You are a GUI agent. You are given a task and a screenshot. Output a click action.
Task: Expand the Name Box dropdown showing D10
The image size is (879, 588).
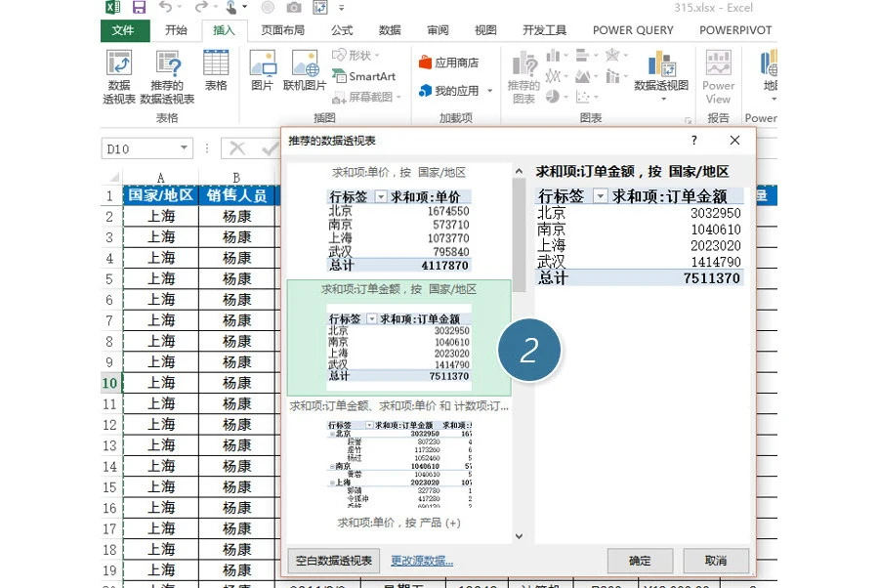(x=184, y=149)
